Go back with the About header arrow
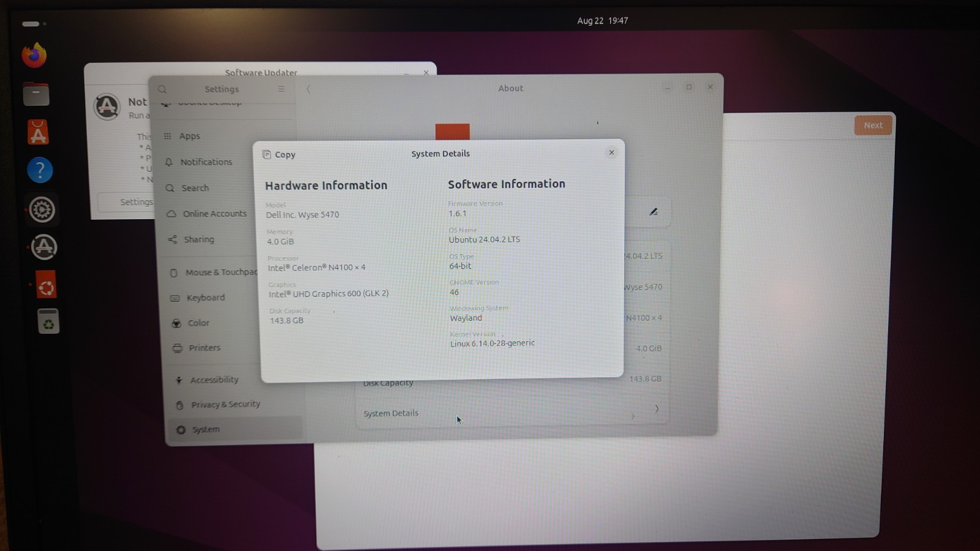The width and height of the screenshot is (980, 551). 308,89
